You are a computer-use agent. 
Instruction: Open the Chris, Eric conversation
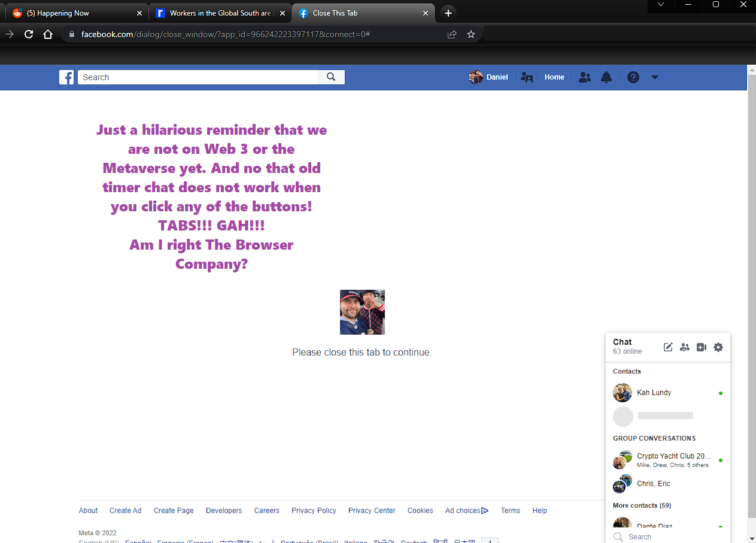668,484
